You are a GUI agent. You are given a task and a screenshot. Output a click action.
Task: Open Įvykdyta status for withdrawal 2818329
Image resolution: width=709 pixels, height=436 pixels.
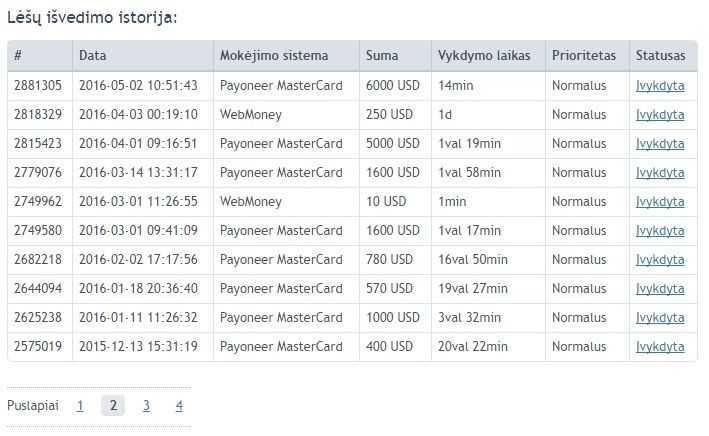point(660,115)
